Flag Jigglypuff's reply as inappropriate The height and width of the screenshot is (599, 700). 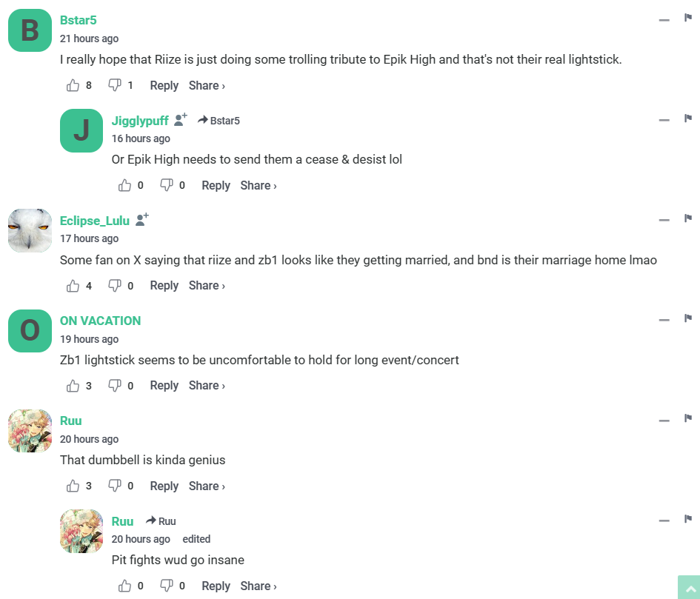(x=687, y=119)
